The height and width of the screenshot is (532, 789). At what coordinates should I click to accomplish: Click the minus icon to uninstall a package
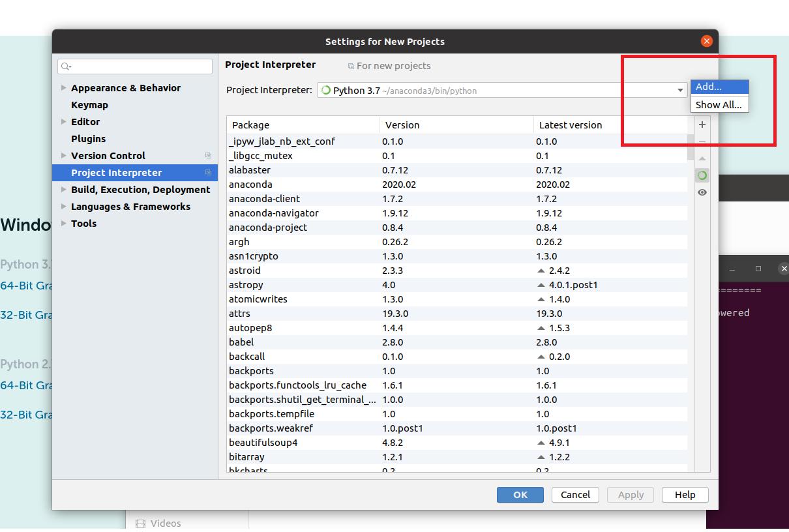pyautogui.click(x=702, y=141)
